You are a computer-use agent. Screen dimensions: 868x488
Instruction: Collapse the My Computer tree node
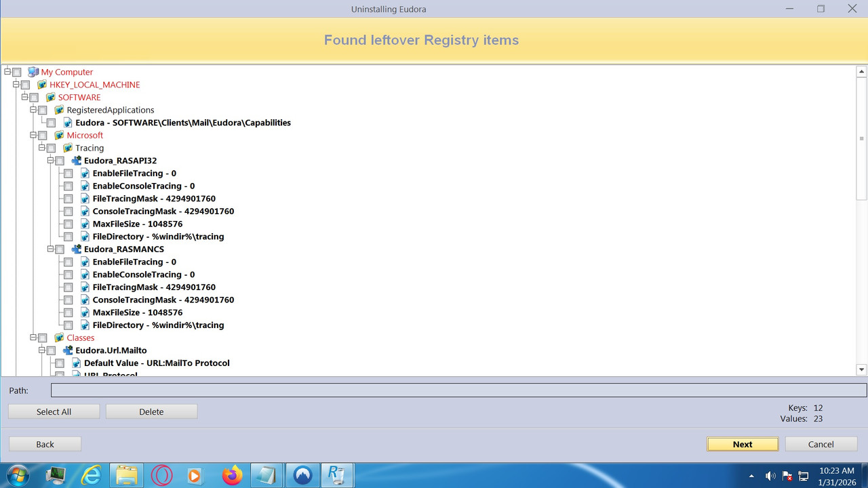click(7, 71)
